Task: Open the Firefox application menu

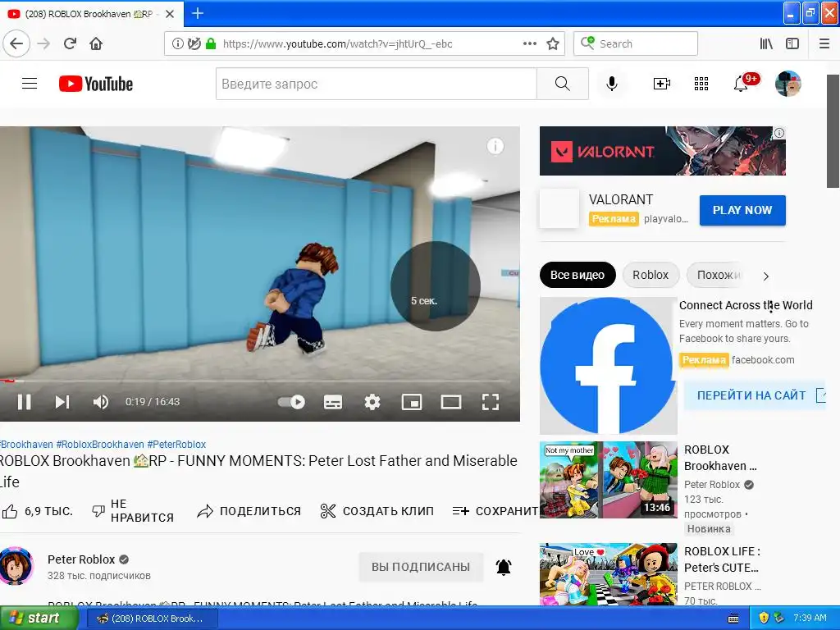Action: click(824, 43)
